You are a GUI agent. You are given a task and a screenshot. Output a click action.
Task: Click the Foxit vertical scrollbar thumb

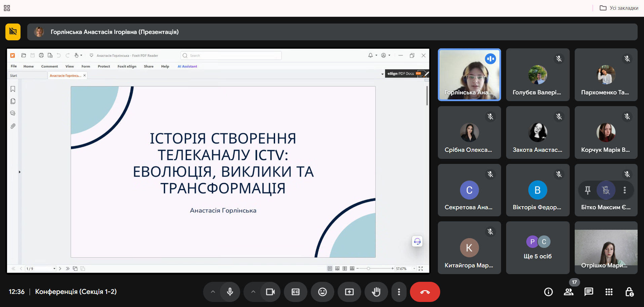pos(427,96)
